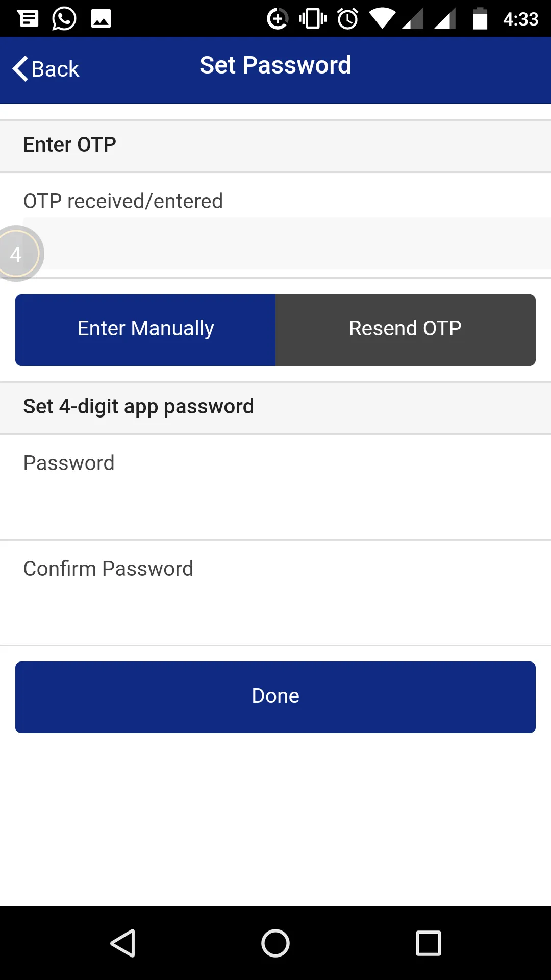This screenshot has width=551, height=980.
Task: Tap the Wi-Fi signal status icon
Action: 382,19
